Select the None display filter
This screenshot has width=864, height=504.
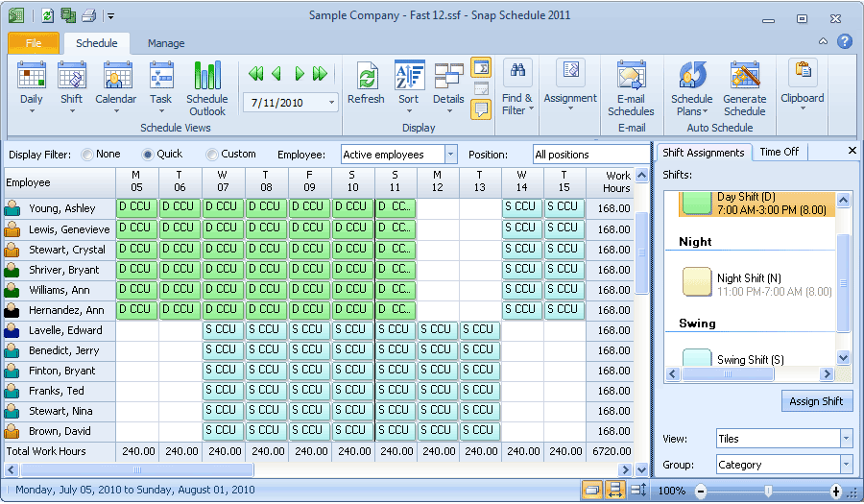[x=87, y=155]
